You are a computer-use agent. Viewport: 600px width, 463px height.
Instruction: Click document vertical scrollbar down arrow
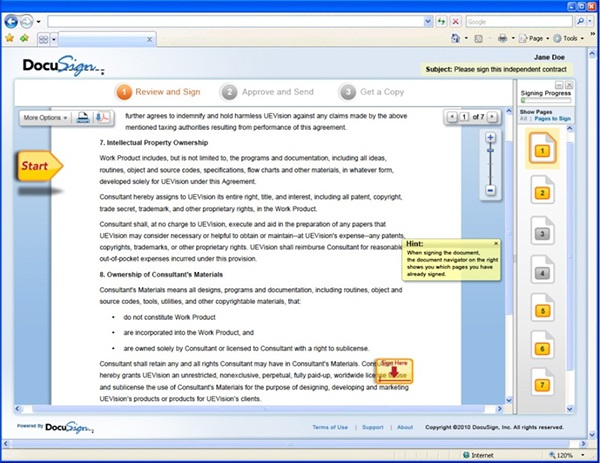[509, 400]
